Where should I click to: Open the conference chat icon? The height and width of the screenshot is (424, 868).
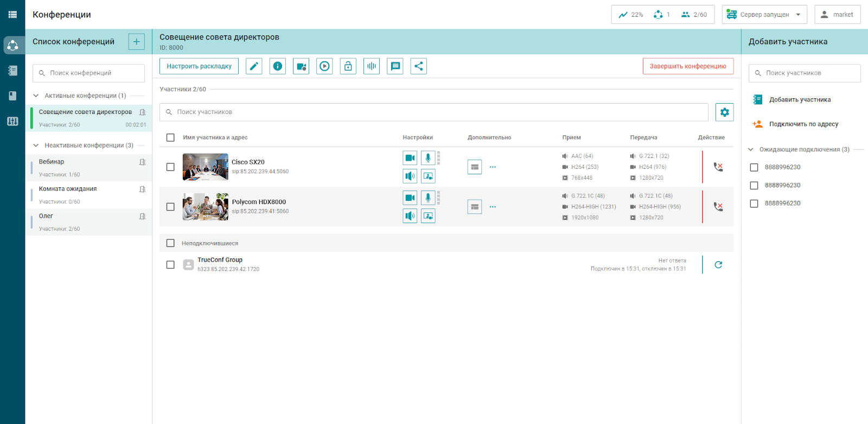click(x=395, y=66)
